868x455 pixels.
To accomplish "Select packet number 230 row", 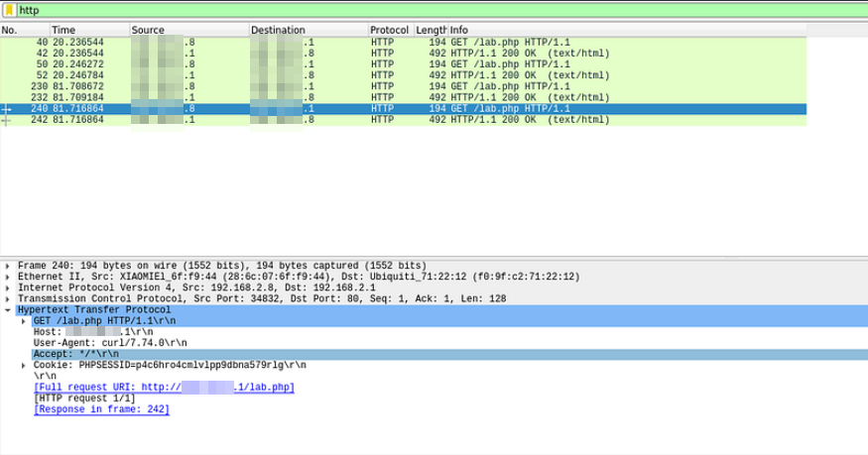I will pyautogui.click(x=403, y=87).
